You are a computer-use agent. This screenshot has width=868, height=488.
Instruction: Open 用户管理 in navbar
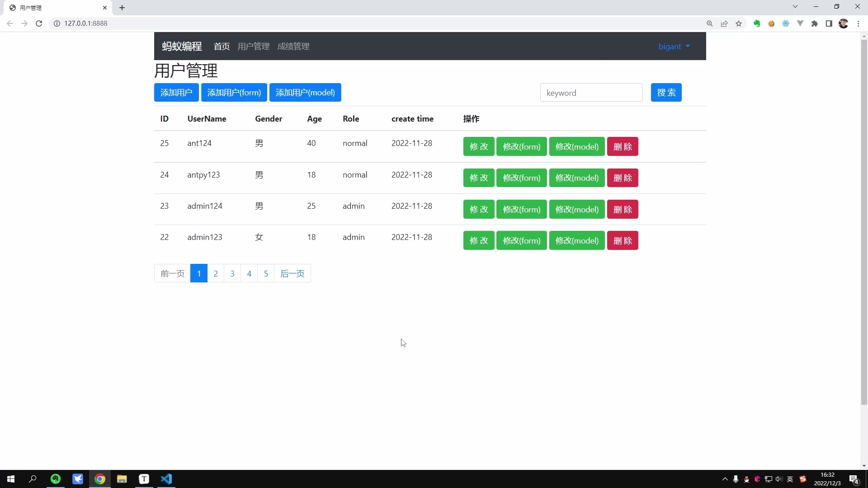(x=254, y=46)
